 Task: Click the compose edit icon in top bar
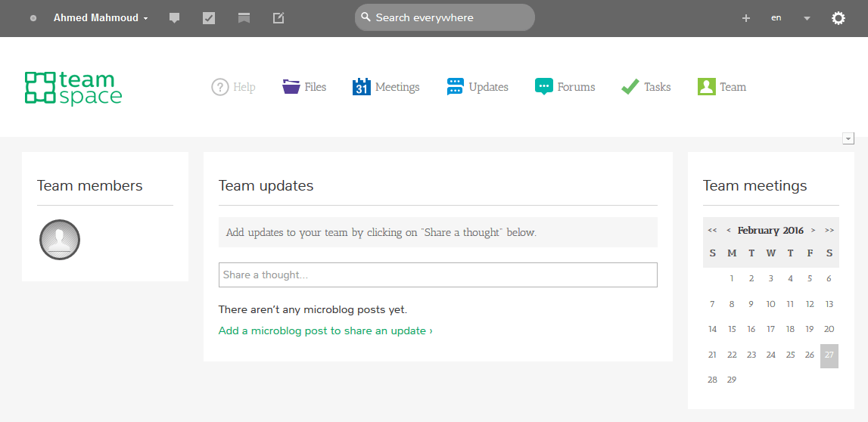pos(278,18)
